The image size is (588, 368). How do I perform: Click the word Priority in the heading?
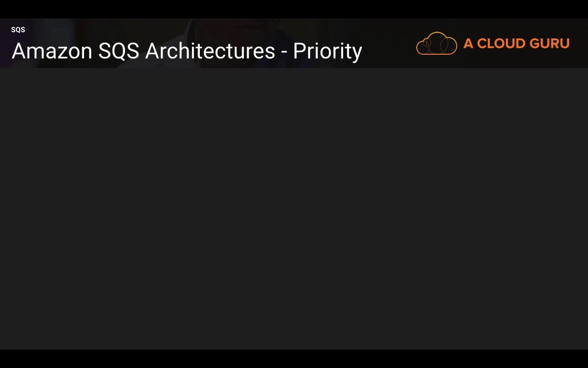pyautogui.click(x=327, y=51)
